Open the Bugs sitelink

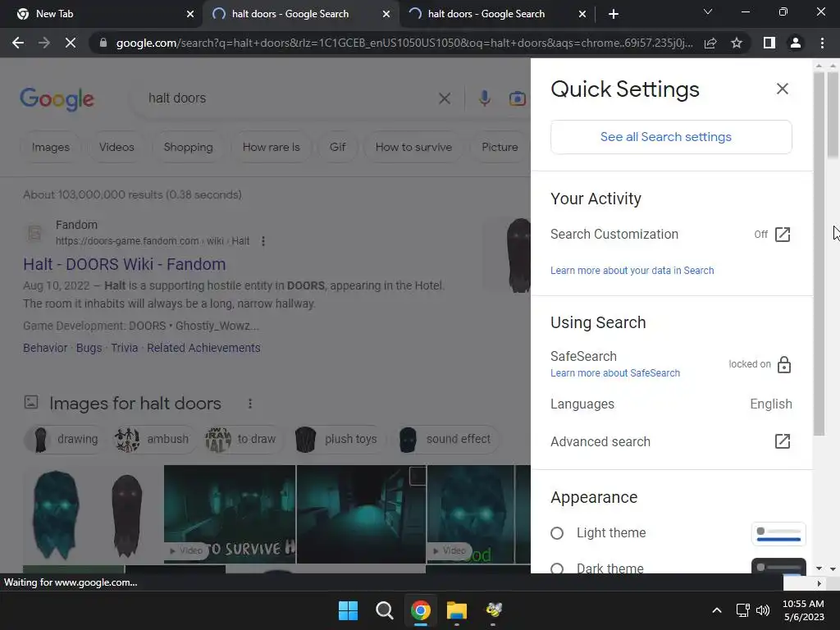click(89, 348)
